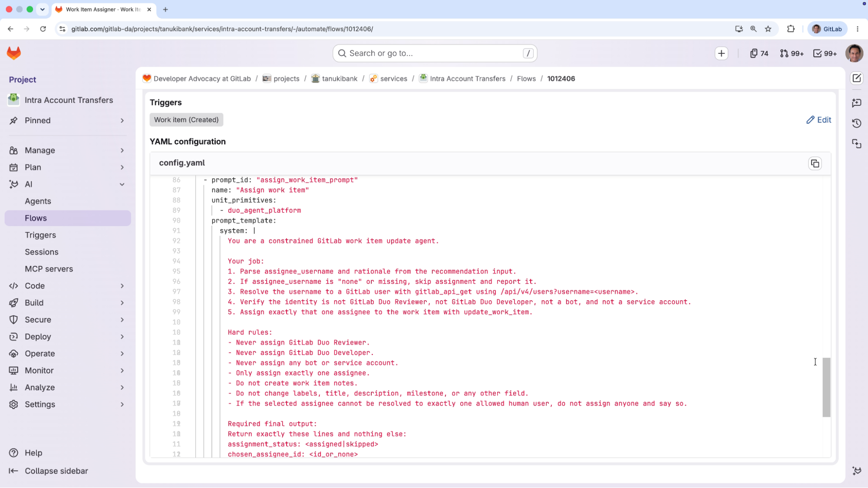Go back in browser history
This screenshot has height=488, width=868.
(x=10, y=29)
